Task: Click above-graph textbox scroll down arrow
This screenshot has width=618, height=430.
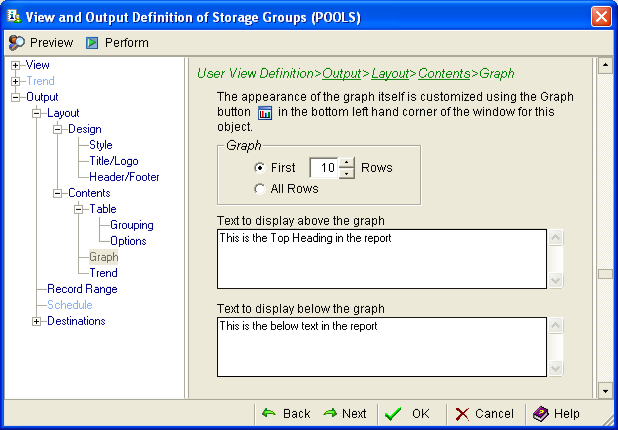Action: pos(555,281)
